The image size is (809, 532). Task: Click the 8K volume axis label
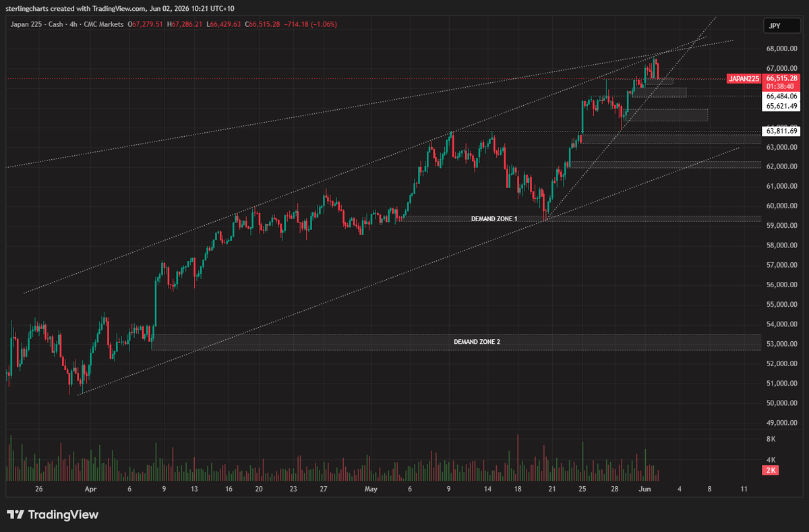tap(771, 439)
